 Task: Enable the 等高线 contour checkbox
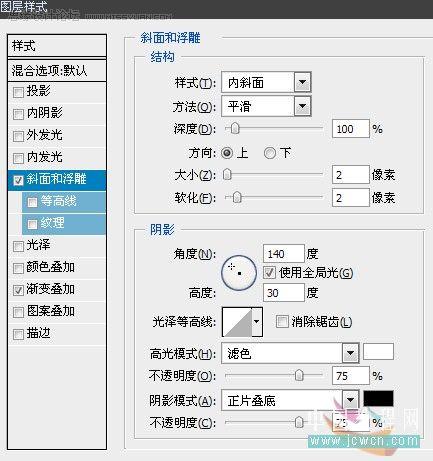(x=32, y=202)
